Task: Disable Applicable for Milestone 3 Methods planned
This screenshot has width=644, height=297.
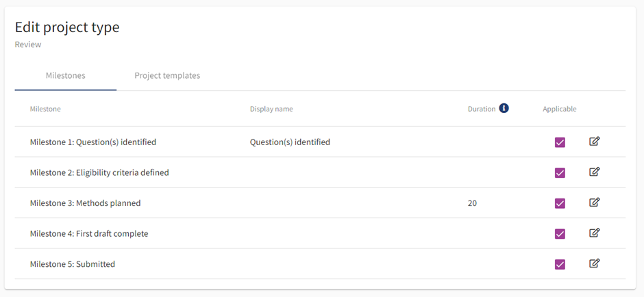Action: 560,203
